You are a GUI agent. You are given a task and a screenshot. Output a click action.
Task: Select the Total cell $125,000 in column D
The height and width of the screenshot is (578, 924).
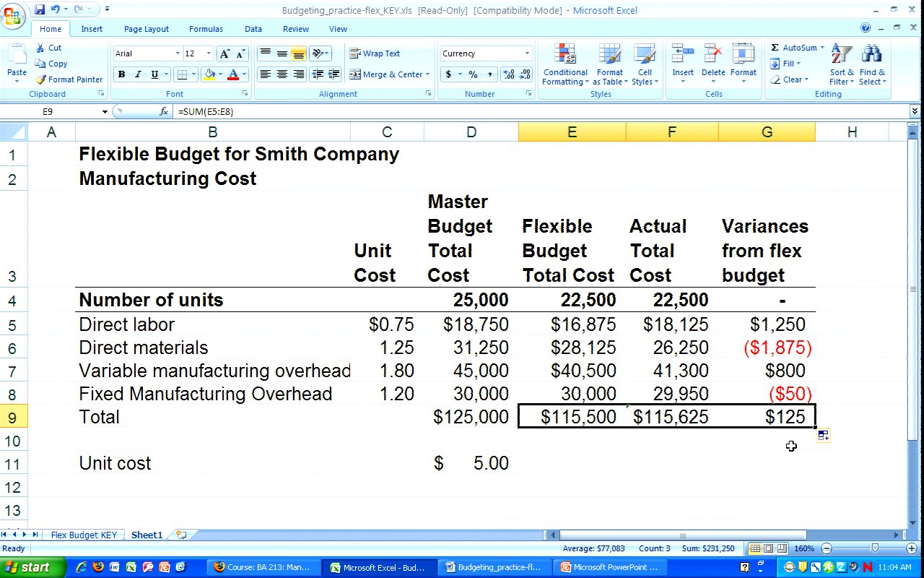click(x=471, y=417)
